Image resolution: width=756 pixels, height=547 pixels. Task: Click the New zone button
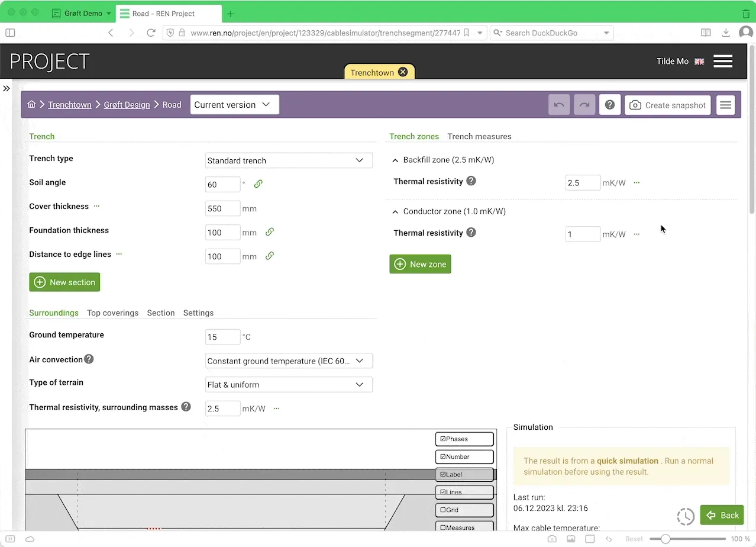[x=420, y=264]
